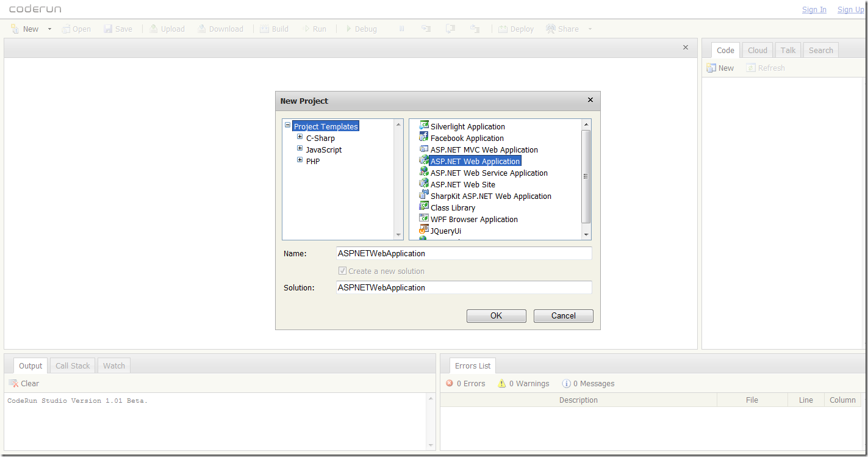Switch to the Watch tab
The height and width of the screenshot is (457, 868).
click(x=114, y=365)
